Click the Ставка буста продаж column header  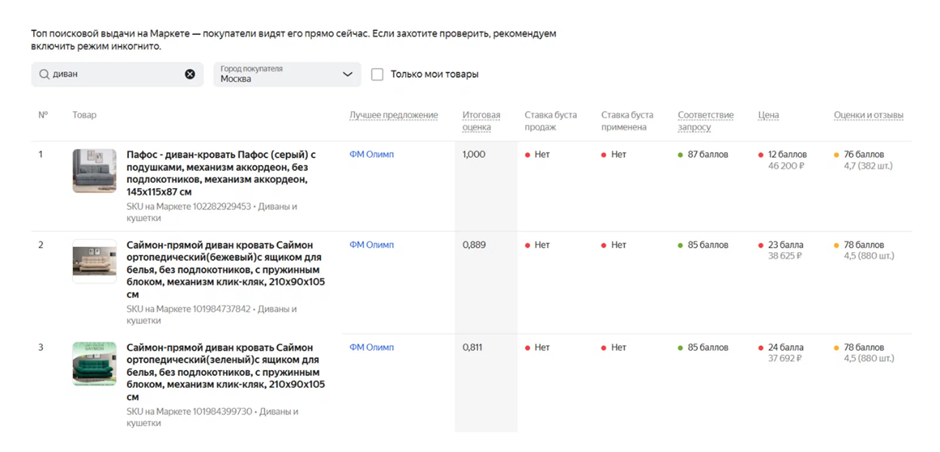pos(551,120)
